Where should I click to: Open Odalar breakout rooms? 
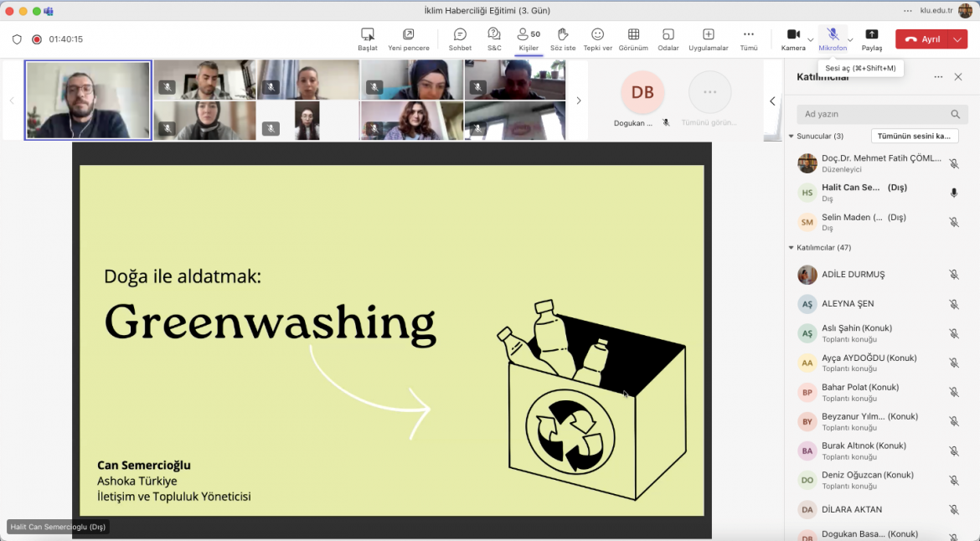tap(668, 39)
